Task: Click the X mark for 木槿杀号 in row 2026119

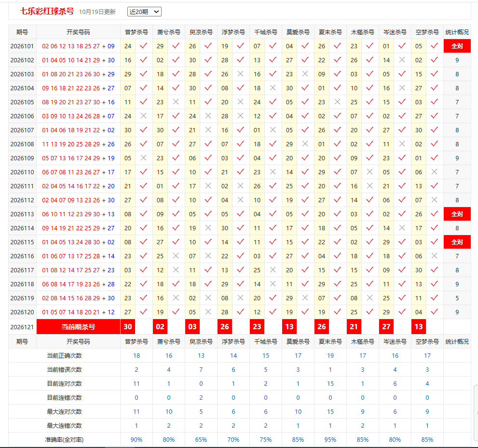Action: (x=370, y=298)
